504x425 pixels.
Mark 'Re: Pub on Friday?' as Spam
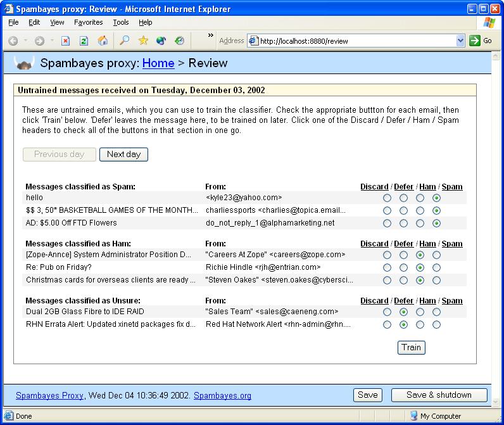click(436, 268)
